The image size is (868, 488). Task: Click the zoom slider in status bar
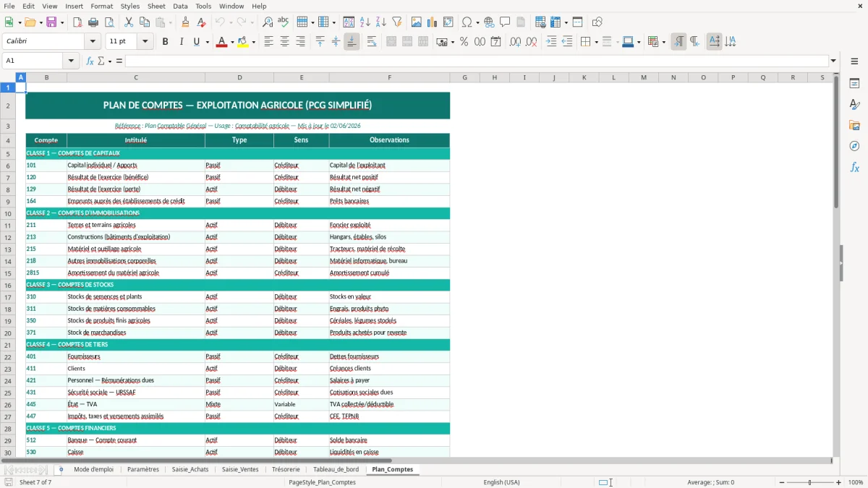pos(810,482)
